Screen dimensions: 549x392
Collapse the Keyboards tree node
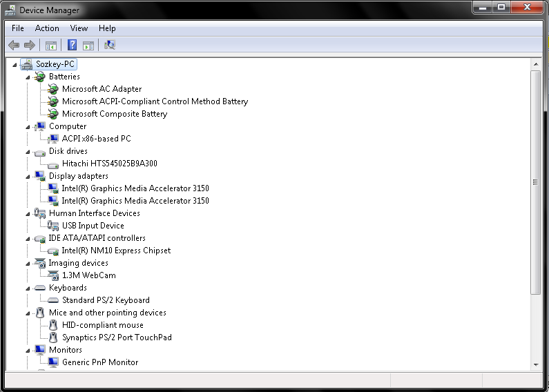(x=28, y=288)
